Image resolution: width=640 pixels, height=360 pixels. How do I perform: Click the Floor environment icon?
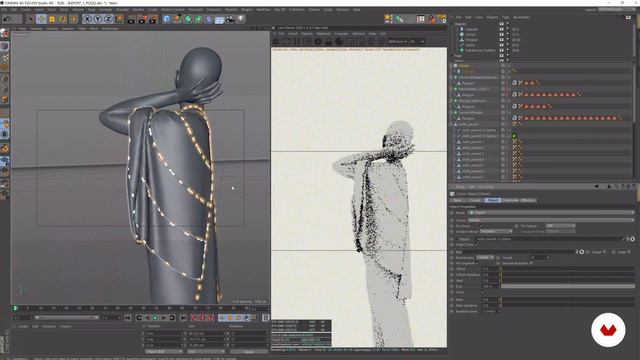coord(220,19)
